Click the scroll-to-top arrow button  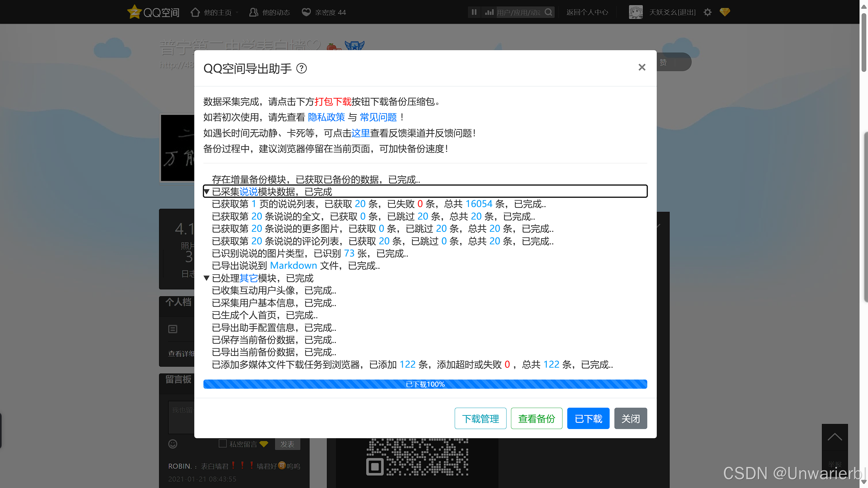click(x=834, y=437)
